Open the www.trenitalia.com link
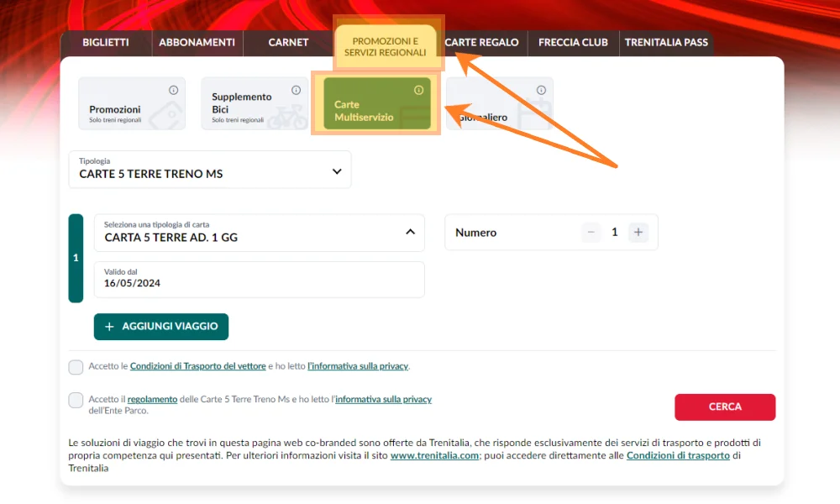The image size is (840, 504). coord(434,455)
